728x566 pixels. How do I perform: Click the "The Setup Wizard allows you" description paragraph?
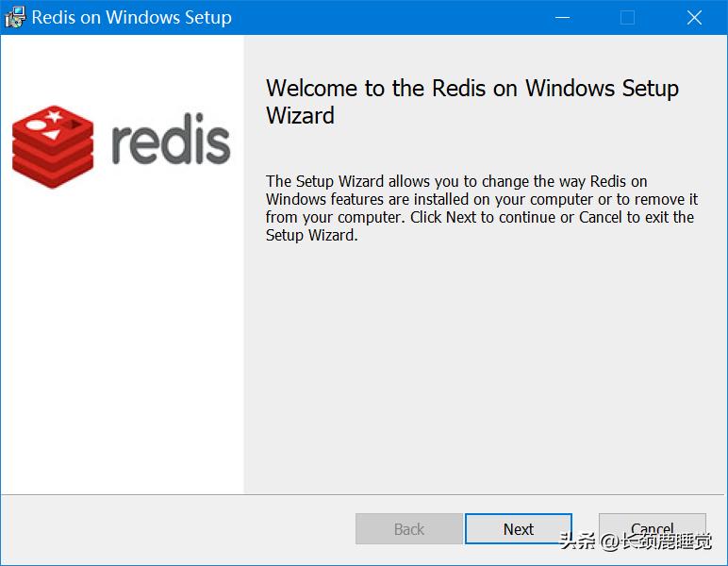pyautogui.click(x=482, y=208)
